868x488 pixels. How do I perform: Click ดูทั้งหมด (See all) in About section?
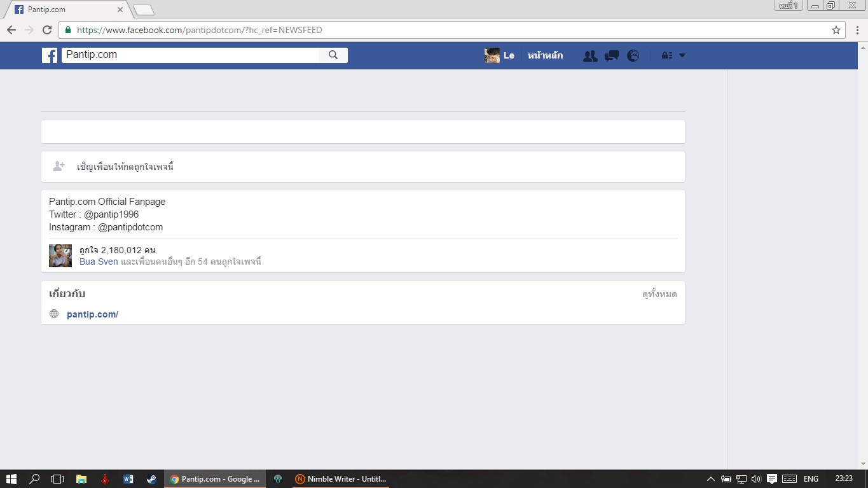(x=659, y=295)
